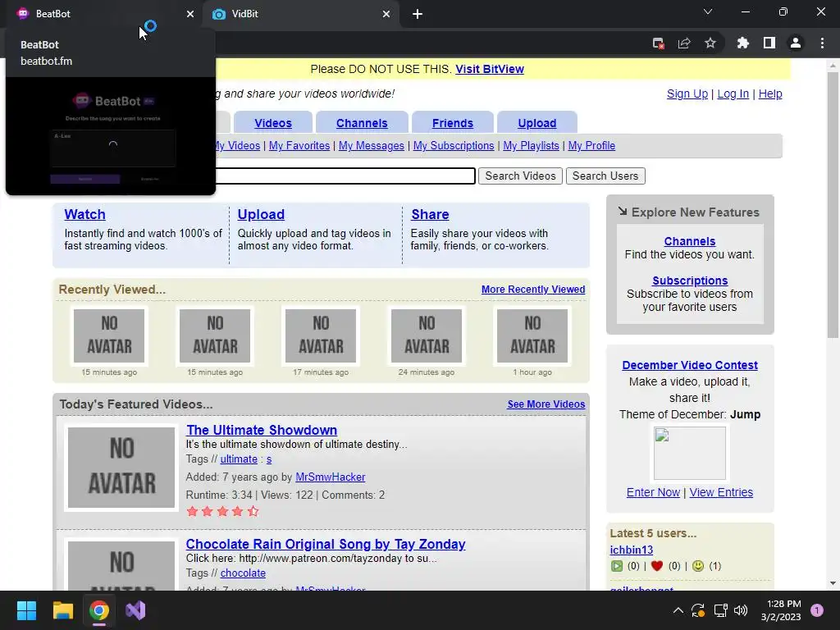Open the Upload navigation tab
The image size is (840, 630).
coord(536,123)
